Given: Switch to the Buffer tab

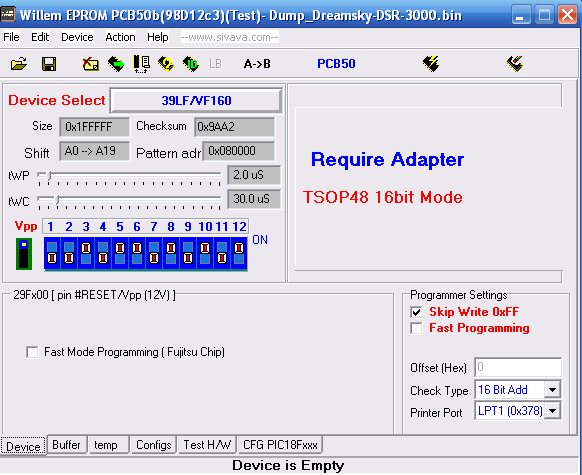Looking at the screenshot, I should point(66,445).
